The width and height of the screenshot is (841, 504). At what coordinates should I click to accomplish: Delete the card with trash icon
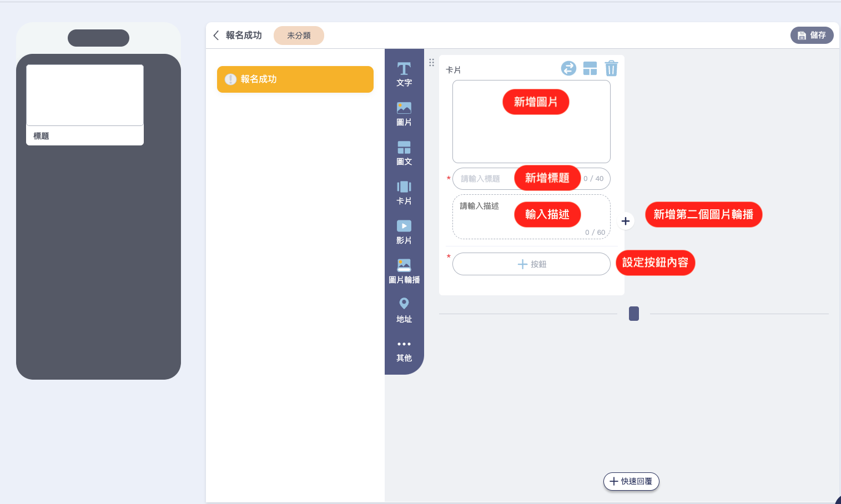click(611, 68)
